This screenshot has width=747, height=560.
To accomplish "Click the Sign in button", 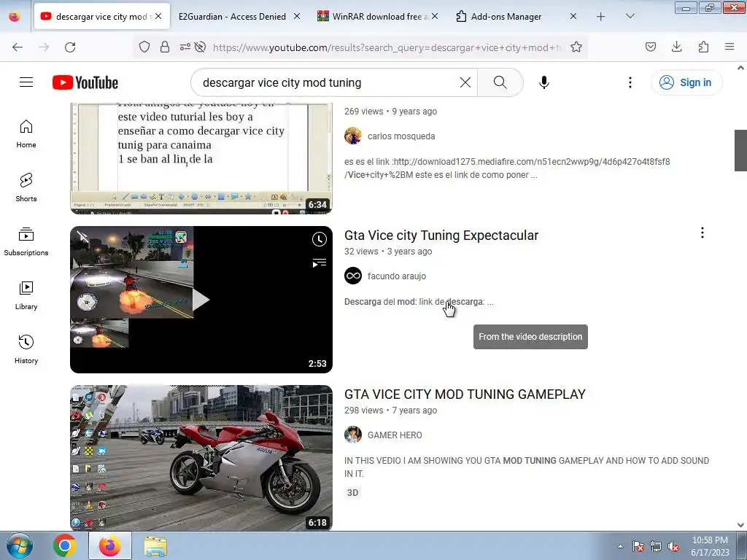I will (x=686, y=82).
